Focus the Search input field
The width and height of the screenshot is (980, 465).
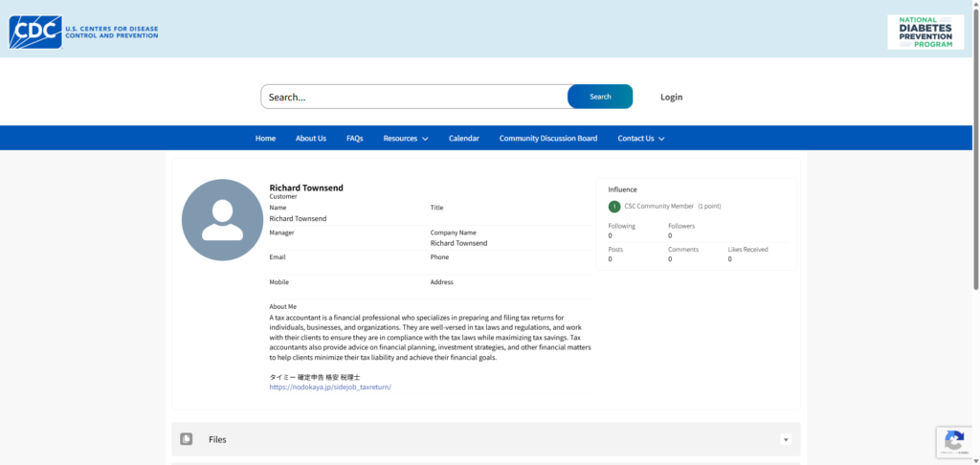(413, 97)
